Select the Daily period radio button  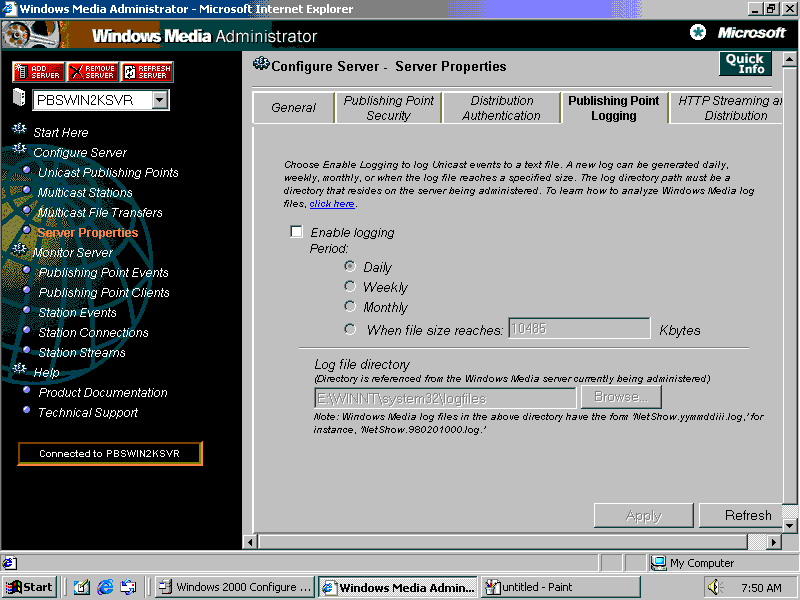click(x=350, y=266)
